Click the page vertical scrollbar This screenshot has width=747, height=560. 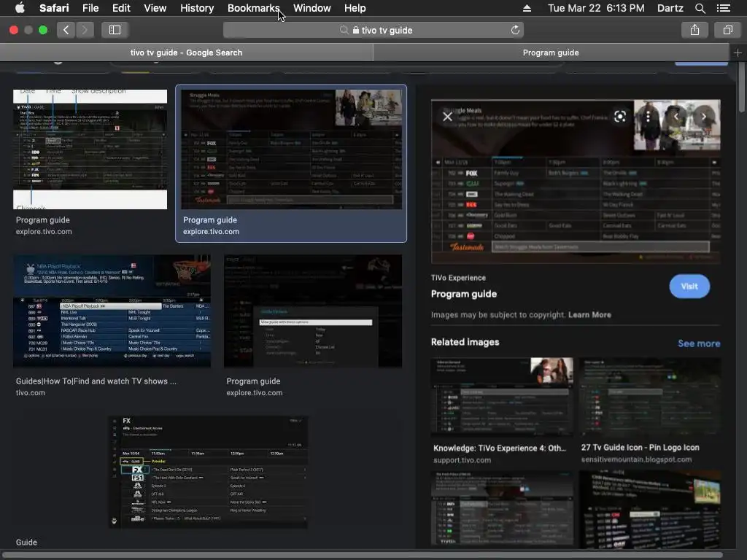(741, 88)
